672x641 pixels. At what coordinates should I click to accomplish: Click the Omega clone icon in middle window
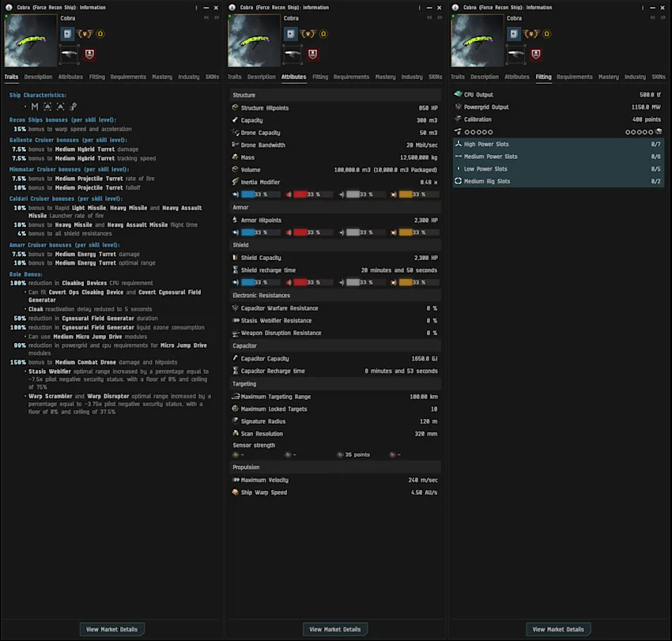323,34
